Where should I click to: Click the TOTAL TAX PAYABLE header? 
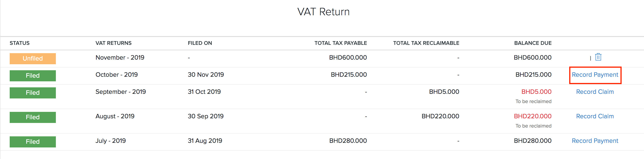pyautogui.click(x=340, y=43)
